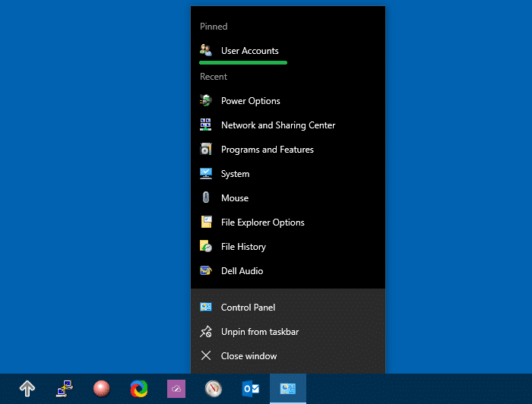Open File History entry
This screenshot has width=532, height=404.
pyautogui.click(x=288, y=247)
